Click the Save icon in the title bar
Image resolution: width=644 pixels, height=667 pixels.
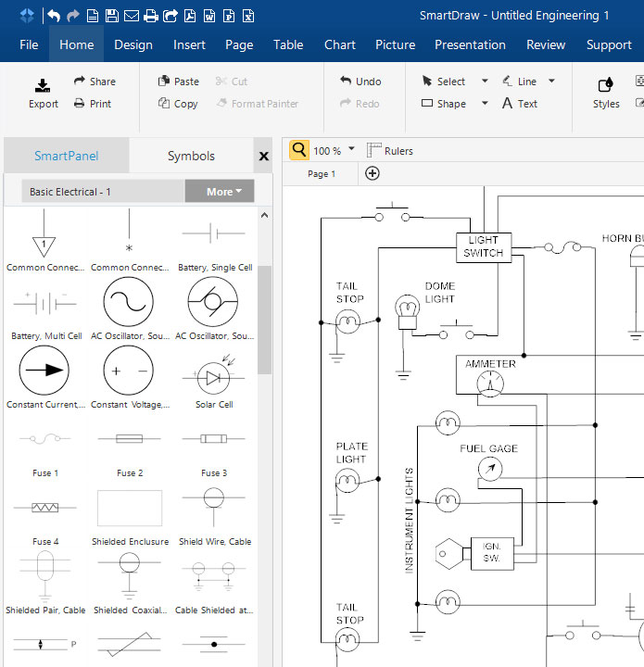(x=112, y=16)
